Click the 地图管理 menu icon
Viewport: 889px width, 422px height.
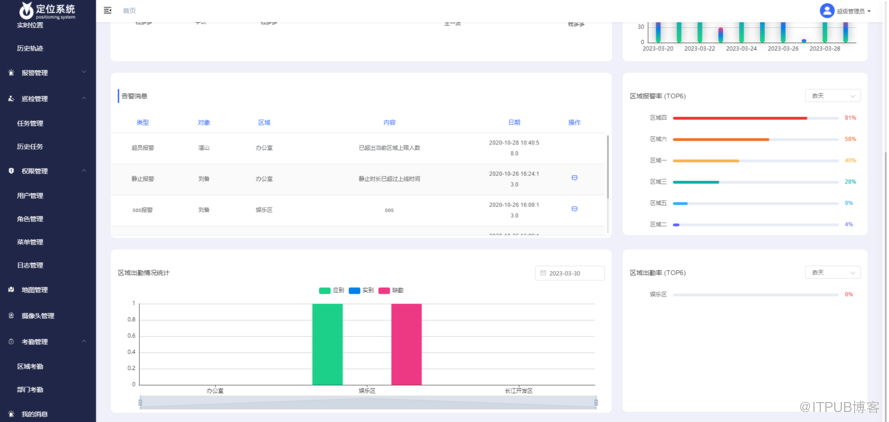click(11, 290)
